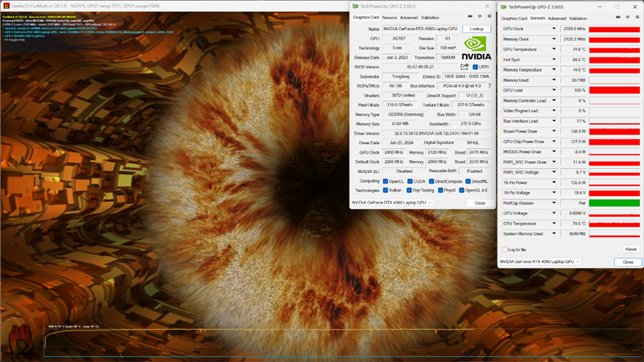The image size is (644, 362).
Task: Open the System Memory Used dropdown arrow
Action: pos(554,233)
